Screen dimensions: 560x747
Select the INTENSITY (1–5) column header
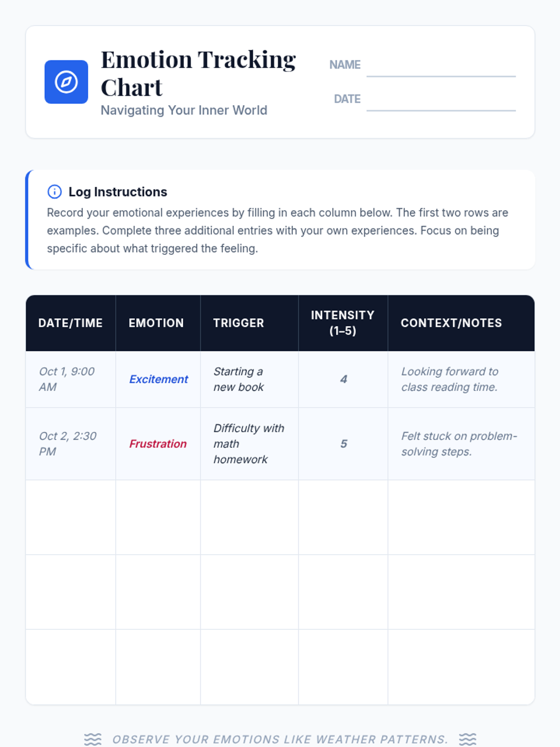tap(343, 323)
